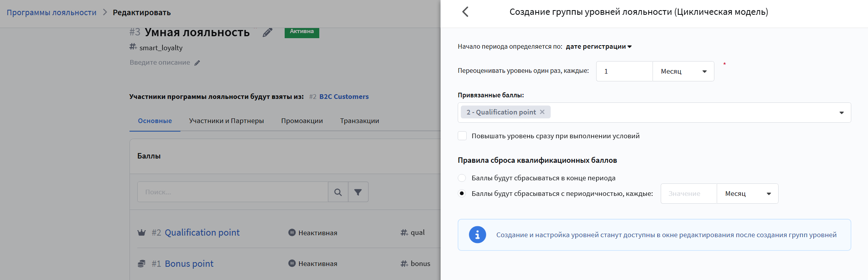Open the Qualification point item
This screenshot has height=280, width=868.
pyautogui.click(x=202, y=232)
